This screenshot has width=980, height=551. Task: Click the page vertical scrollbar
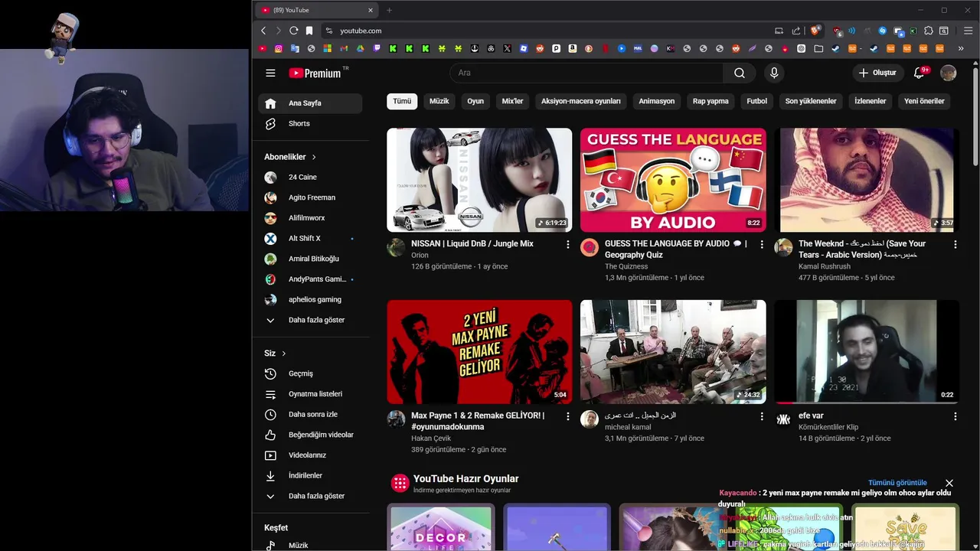coord(975,115)
